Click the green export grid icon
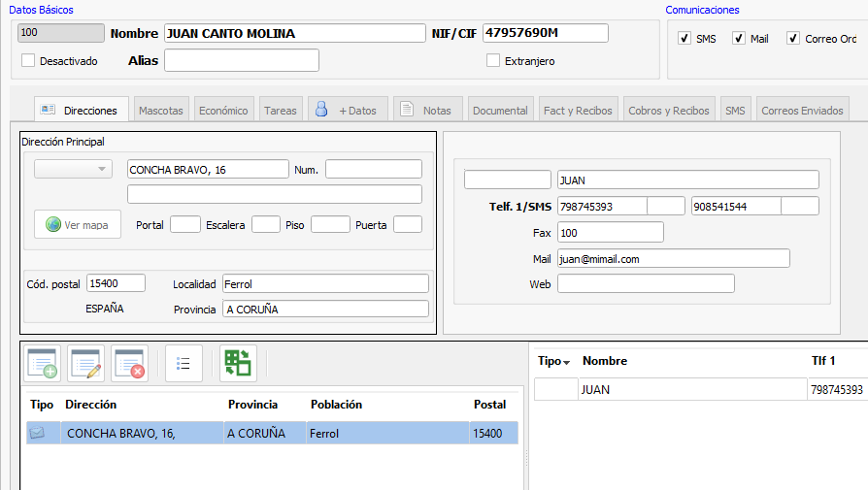868x490 pixels. 238,363
